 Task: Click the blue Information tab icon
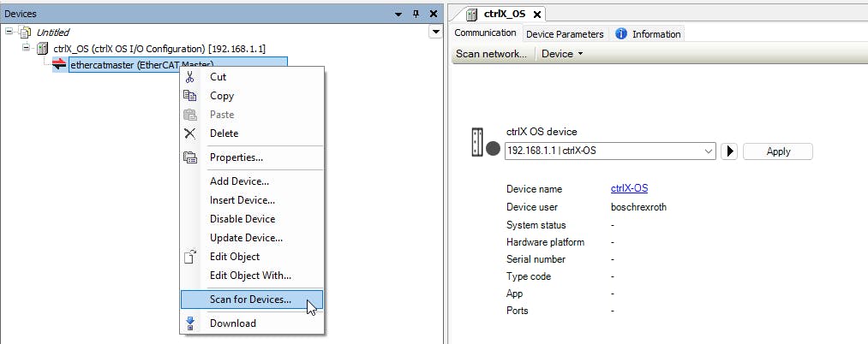[621, 33]
